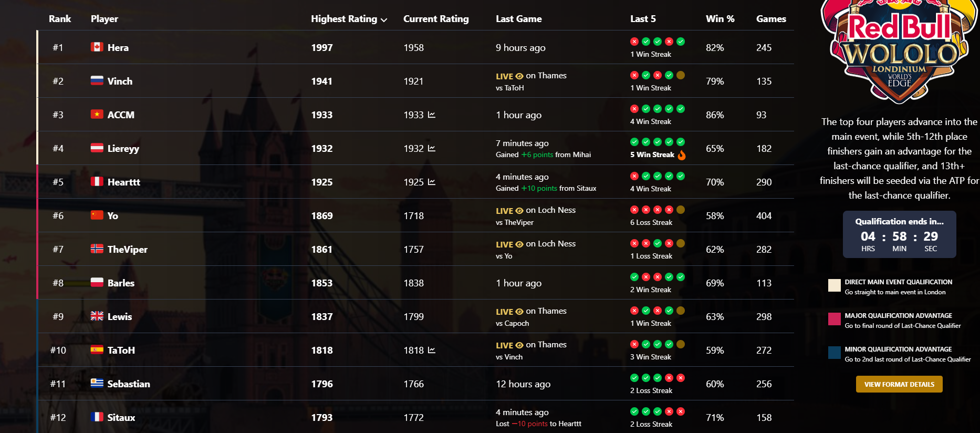
Task: Click Hera's highest rating 1997
Action: 322,47
